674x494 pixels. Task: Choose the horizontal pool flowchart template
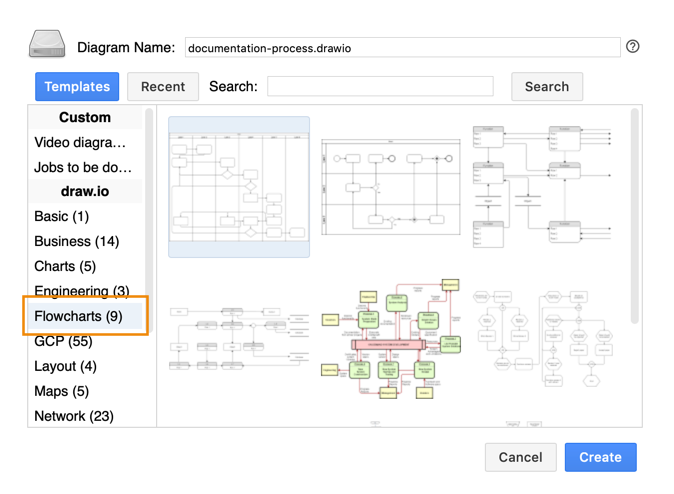point(391,187)
